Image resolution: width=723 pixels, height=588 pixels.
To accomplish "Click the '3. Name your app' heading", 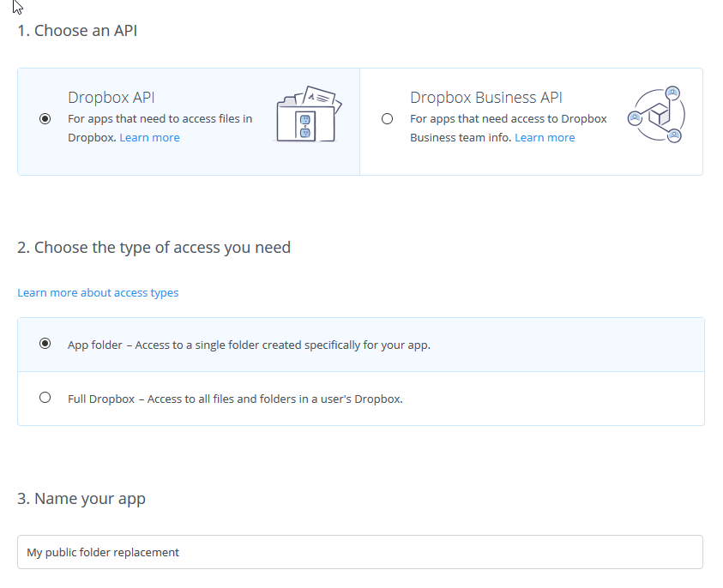I will point(81,499).
